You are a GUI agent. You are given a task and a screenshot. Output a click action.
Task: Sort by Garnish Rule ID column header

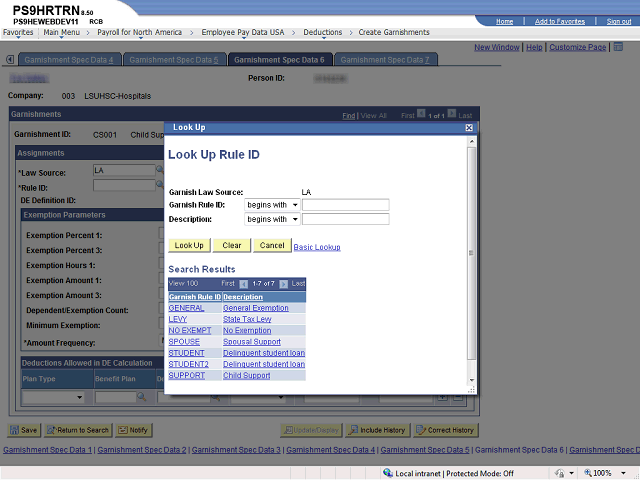tap(195, 297)
